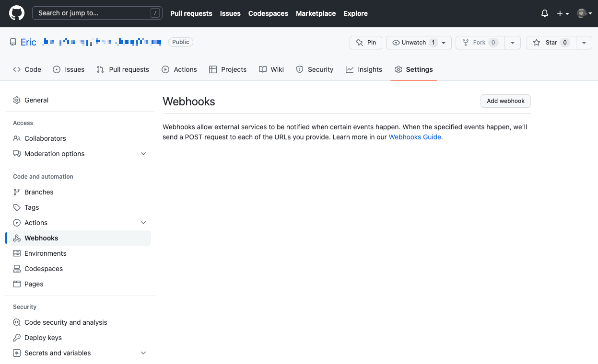Pin this repository
The height and width of the screenshot is (364, 598).
pyautogui.click(x=366, y=43)
